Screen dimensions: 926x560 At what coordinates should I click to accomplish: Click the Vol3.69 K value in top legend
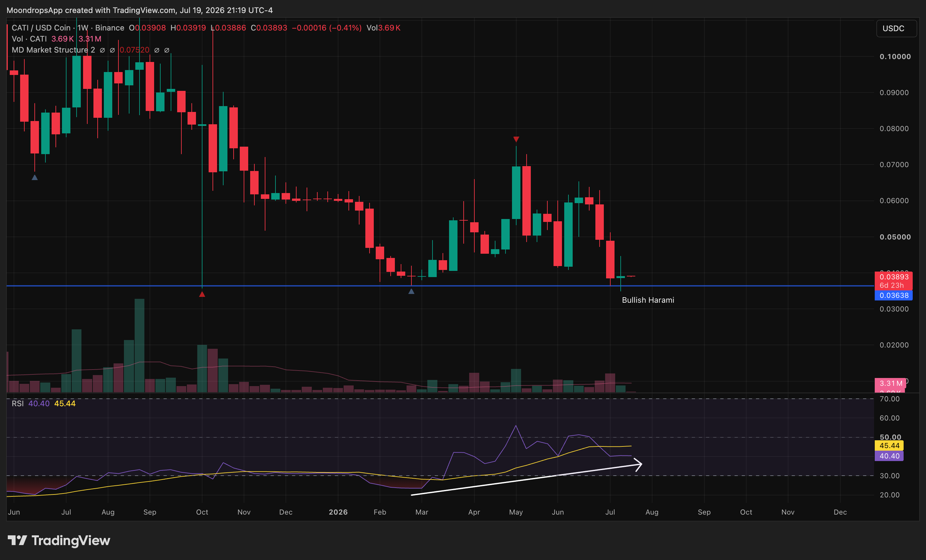point(383,28)
